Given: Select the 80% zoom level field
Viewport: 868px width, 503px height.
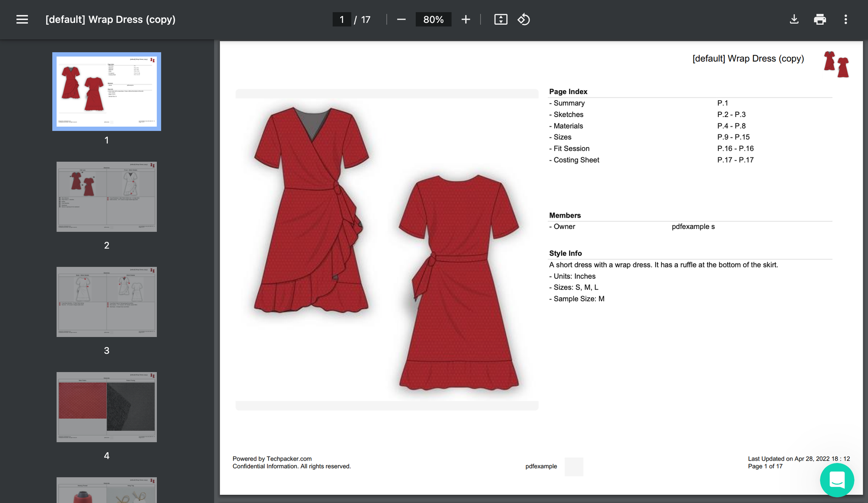Looking at the screenshot, I should point(433,20).
